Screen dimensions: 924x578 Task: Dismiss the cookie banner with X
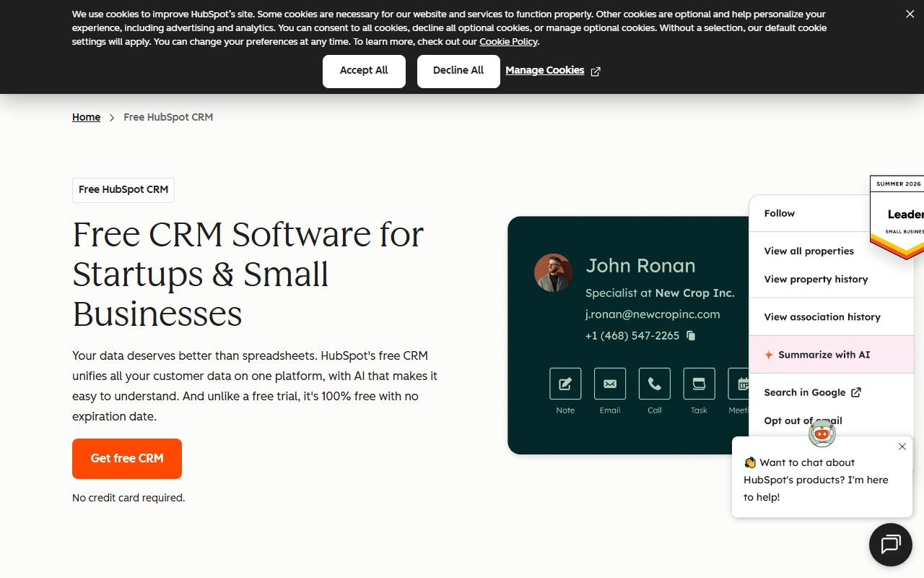[x=910, y=14]
